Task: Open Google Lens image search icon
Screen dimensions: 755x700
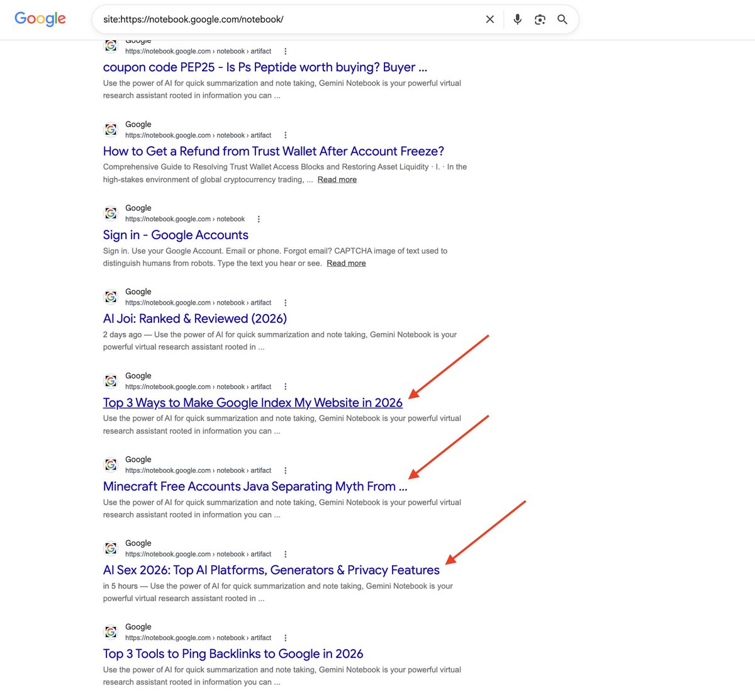Action: pyautogui.click(x=540, y=20)
